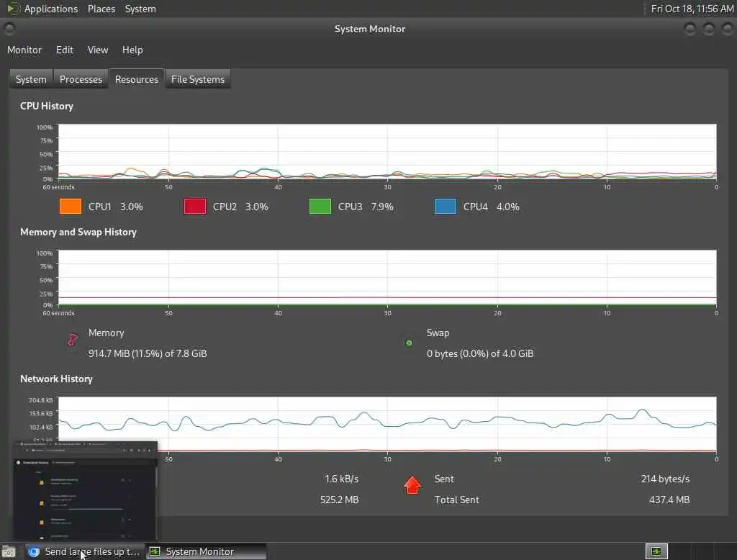Click the clock showing Fri Oct 18
The width and height of the screenshot is (737, 560).
[x=692, y=9]
